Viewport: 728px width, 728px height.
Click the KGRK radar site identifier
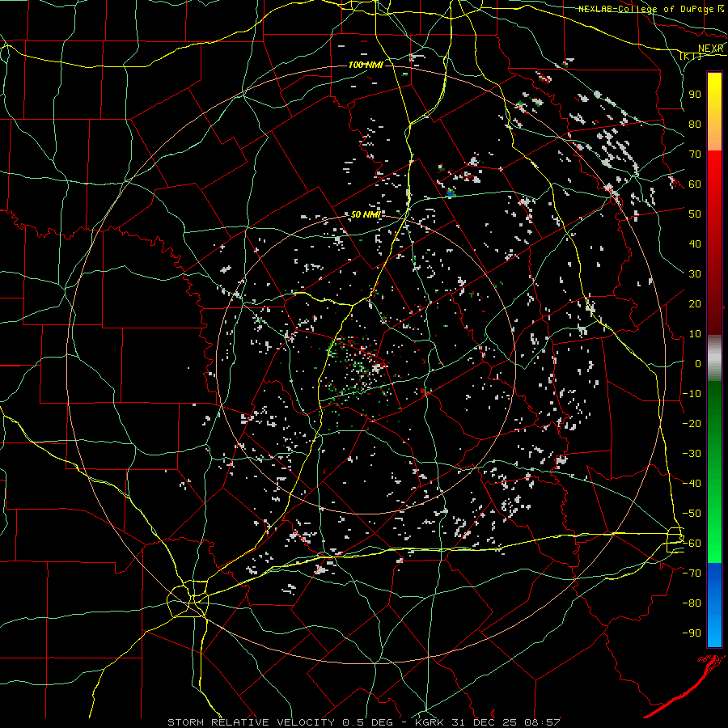tap(429, 722)
